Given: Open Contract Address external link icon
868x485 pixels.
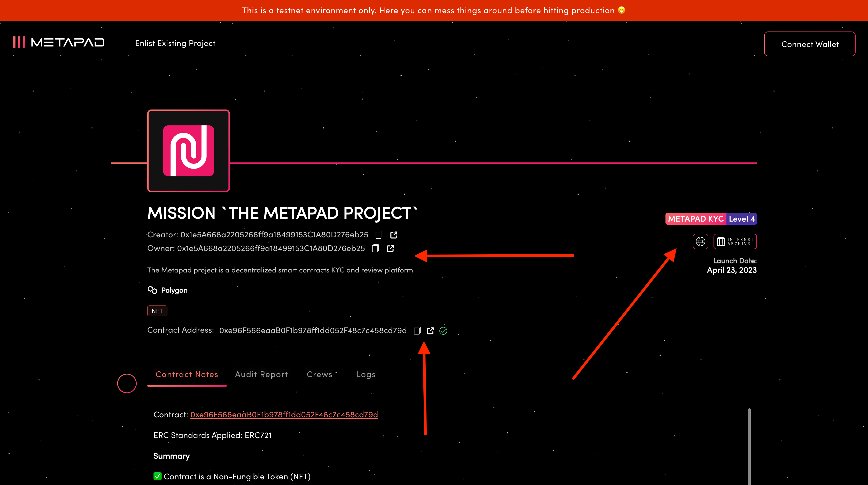Looking at the screenshot, I should tap(430, 331).
